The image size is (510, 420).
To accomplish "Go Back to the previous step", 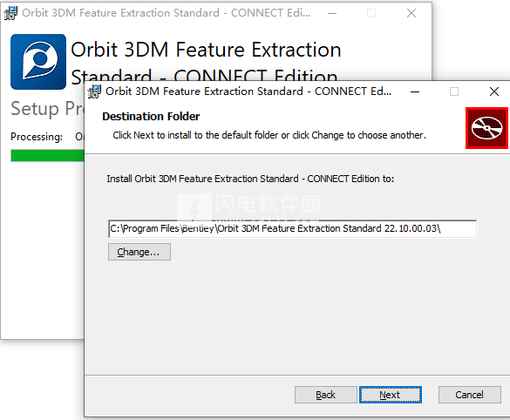I will [325, 395].
